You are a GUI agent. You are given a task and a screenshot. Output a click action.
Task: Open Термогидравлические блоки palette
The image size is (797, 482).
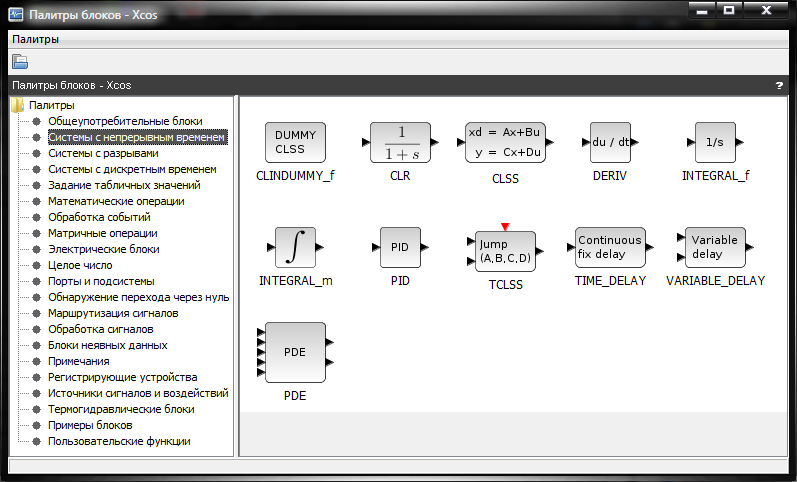point(121,409)
